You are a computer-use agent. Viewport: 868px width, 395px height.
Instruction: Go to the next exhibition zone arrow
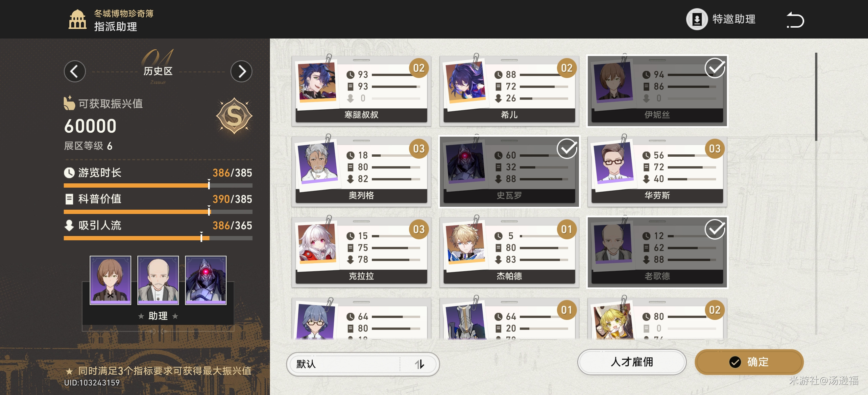tap(241, 71)
